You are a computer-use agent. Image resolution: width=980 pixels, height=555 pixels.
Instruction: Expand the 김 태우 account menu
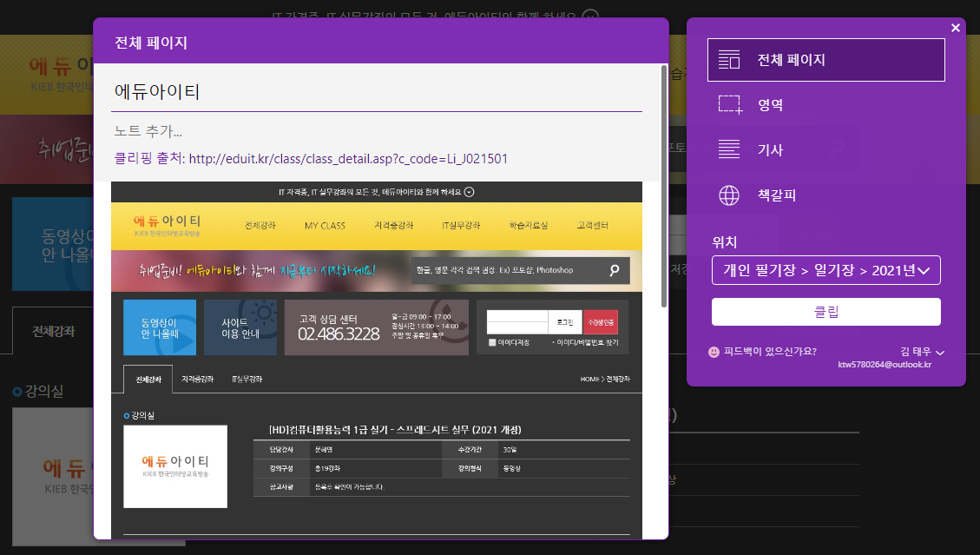(922, 352)
